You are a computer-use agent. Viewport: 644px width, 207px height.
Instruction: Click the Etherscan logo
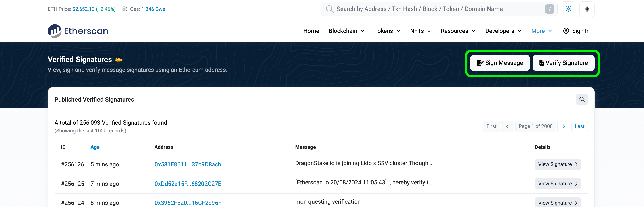click(x=78, y=31)
